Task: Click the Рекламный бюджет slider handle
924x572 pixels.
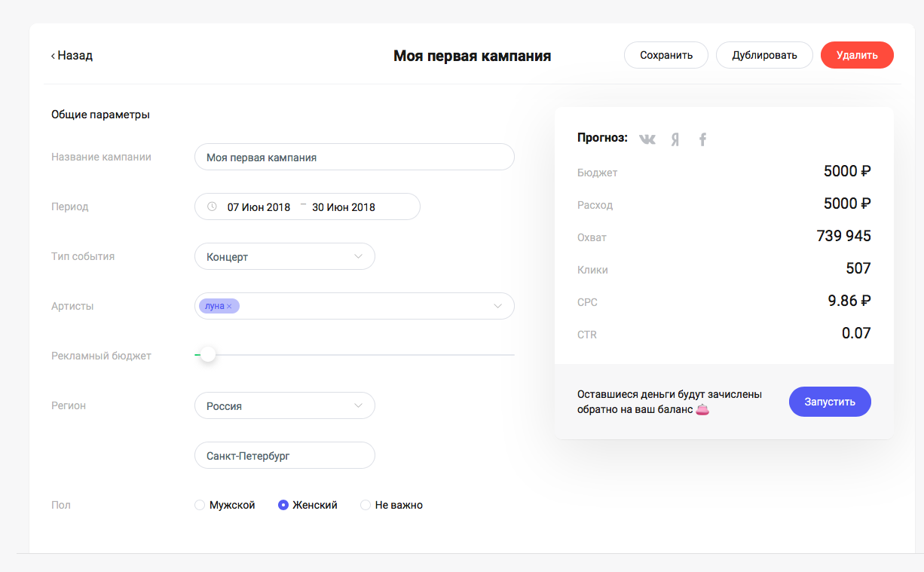Action: 208,354
